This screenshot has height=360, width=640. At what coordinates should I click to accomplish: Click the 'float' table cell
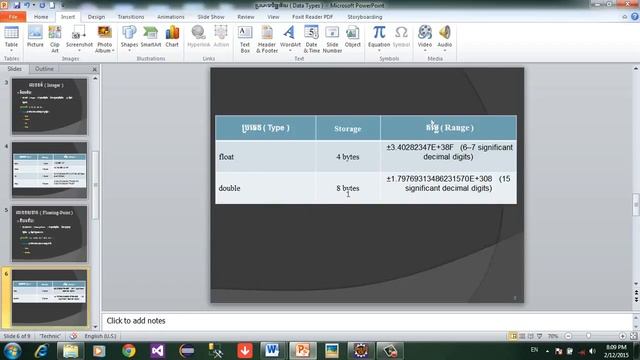tap(265, 156)
